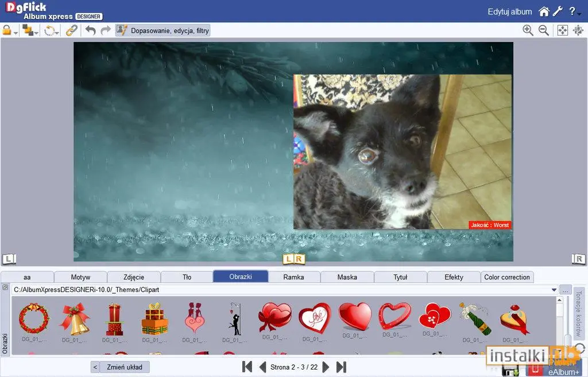Redo the last action
Viewport: 588px width, 377px height.
(106, 30)
